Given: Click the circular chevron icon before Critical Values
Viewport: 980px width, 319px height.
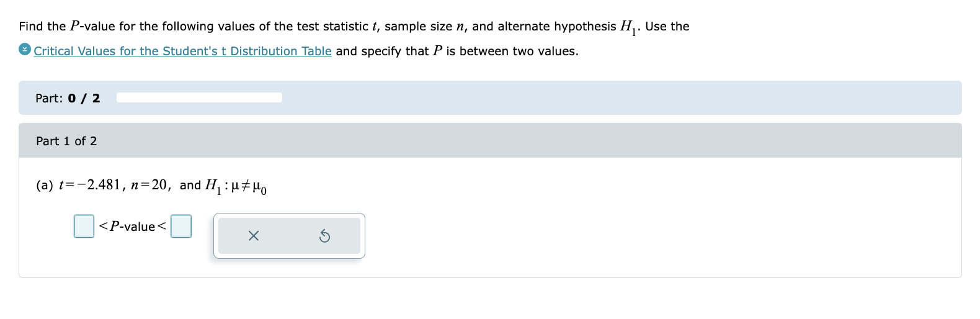Looking at the screenshot, I should [25, 50].
